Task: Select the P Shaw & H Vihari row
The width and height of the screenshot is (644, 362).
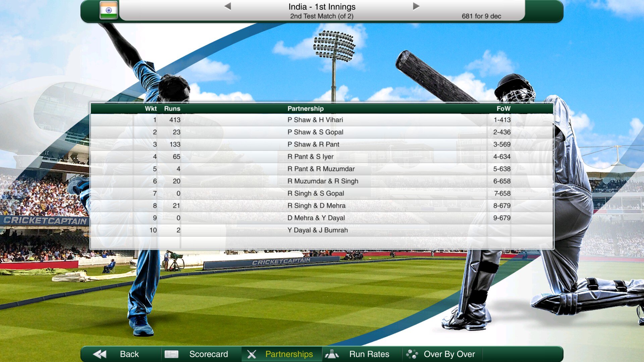Action: point(322,120)
